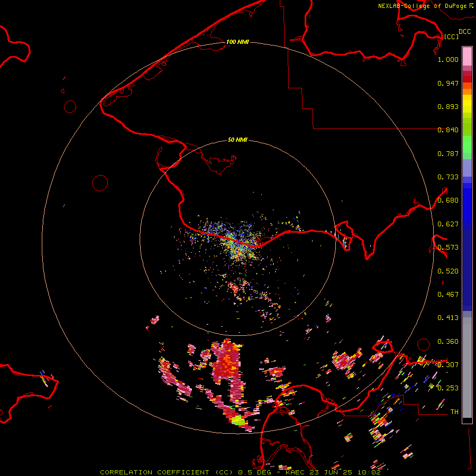This screenshot has width=476, height=476.
Task: Click the DCC label above the color bar
Action: (464, 32)
